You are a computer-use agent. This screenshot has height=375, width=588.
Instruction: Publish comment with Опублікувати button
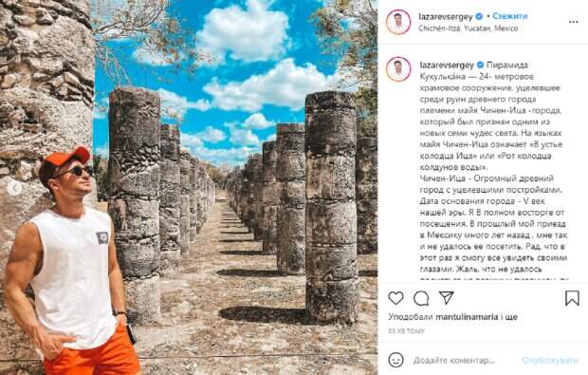549,361
